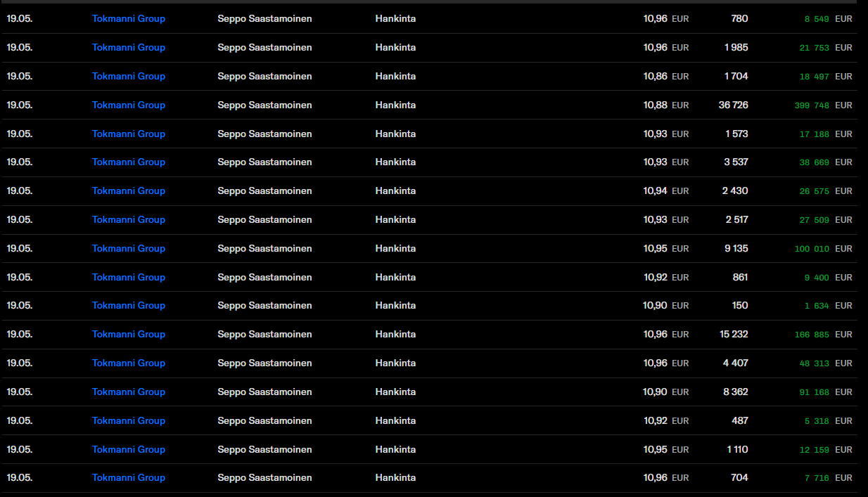Image resolution: width=868 pixels, height=497 pixels.
Task: Click Hankinta in the 9 135 shares row
Action: [395, 248]
